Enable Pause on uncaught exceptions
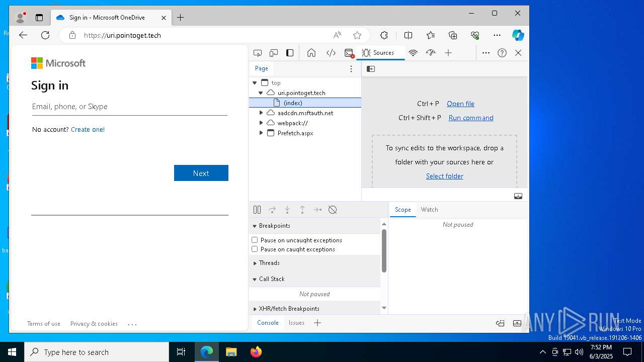The width and height of the screenshot is (644, 362). pos(255,240)
